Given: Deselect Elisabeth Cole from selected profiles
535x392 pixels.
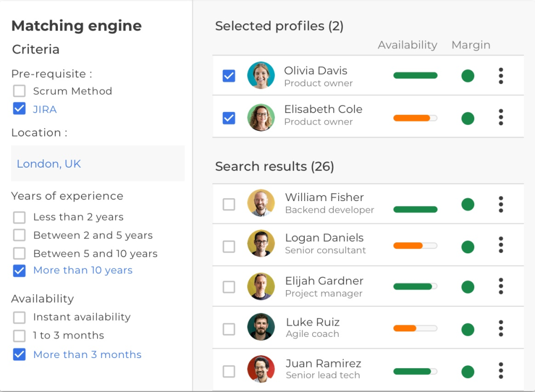Looking at the screenshot, I should (229, 118).
